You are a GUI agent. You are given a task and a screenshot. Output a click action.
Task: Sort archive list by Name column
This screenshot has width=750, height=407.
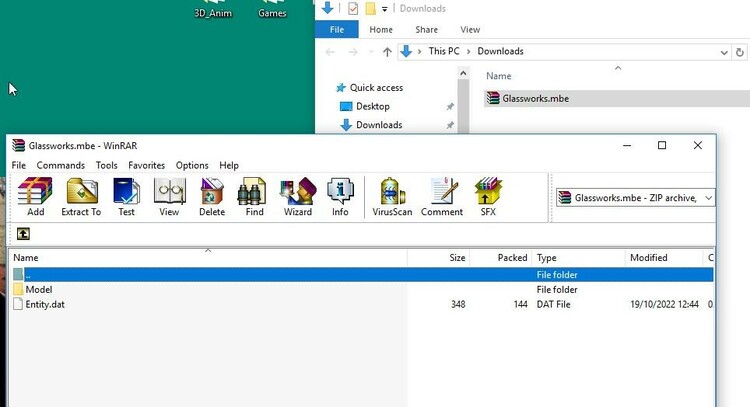(209, 257)
